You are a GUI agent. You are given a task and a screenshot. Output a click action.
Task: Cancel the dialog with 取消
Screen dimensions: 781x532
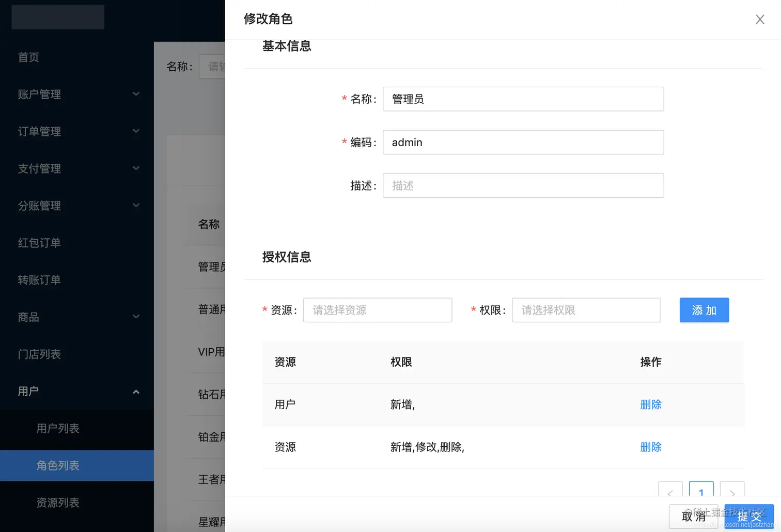tap(695, 516)
